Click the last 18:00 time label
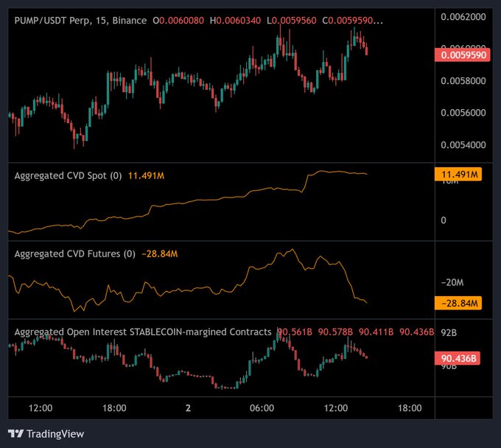 tap(410, 408)
